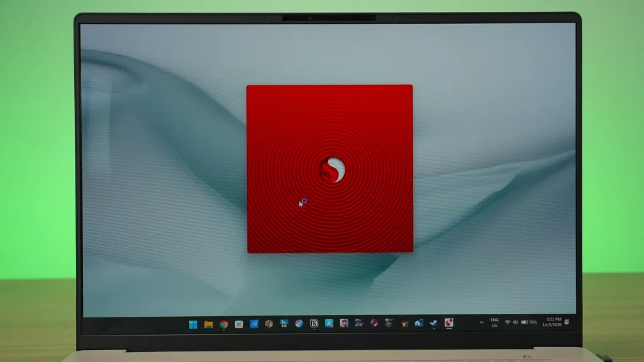Viewport: 644px width, 362px height.
Task: Open the red portrait game icon
Action: 344,323
